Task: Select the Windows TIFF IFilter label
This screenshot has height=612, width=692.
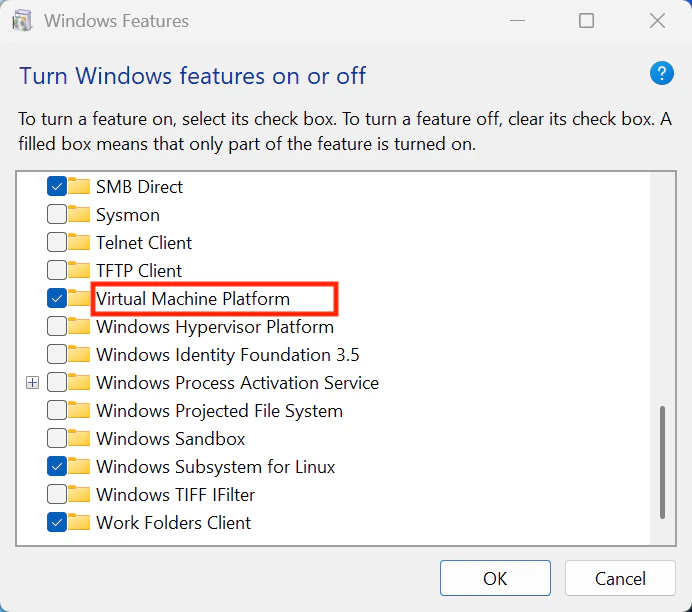Action: tap(175, 495)
